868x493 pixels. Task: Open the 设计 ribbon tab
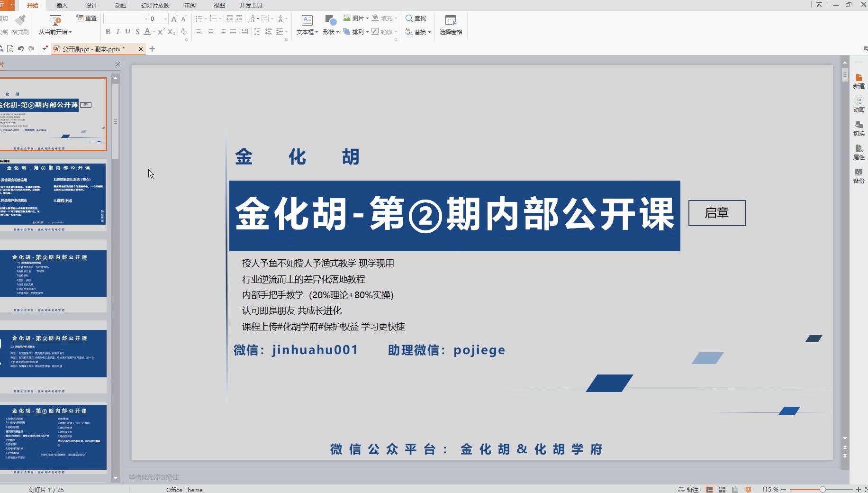(x=91, y=5)
